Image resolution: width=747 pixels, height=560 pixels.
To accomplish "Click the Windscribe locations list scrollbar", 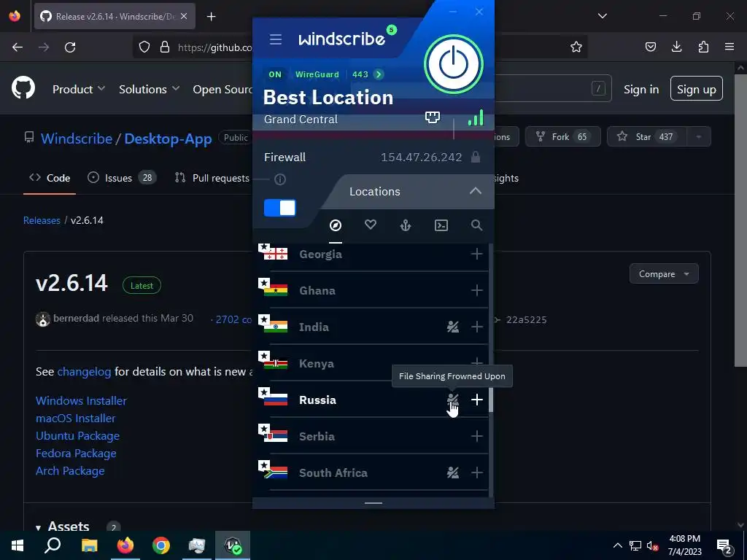I will pyautogui.click(x=491, y=400).
